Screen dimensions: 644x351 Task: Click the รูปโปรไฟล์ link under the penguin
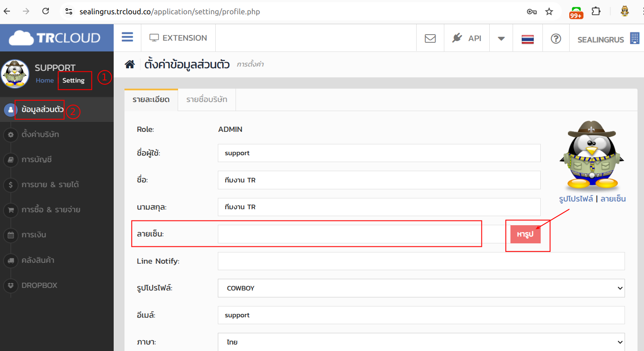click(x=576, y=199)
